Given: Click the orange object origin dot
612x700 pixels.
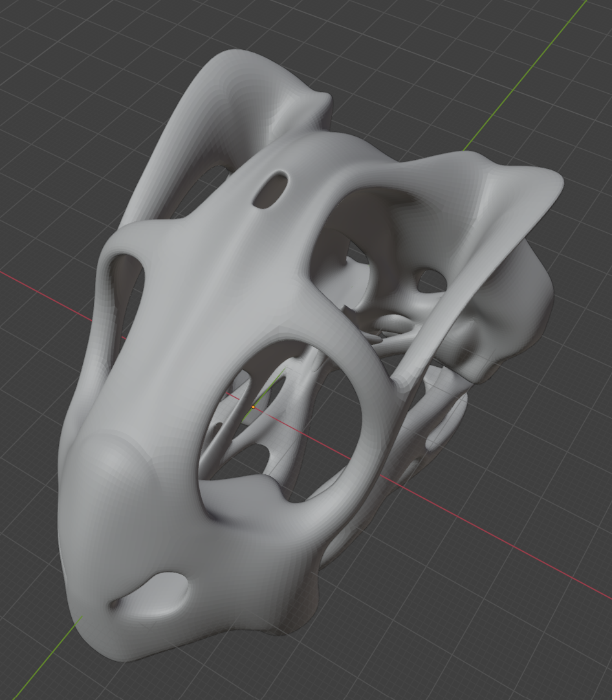Looking at the screenshot, I should [x=253, y=407].
